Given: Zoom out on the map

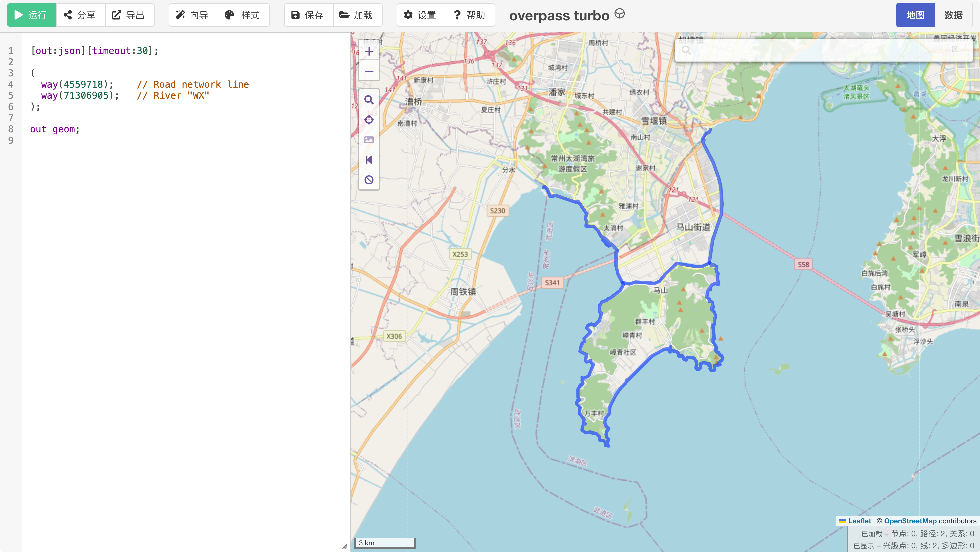Looking at the screenshot, I should coord(369,72).
